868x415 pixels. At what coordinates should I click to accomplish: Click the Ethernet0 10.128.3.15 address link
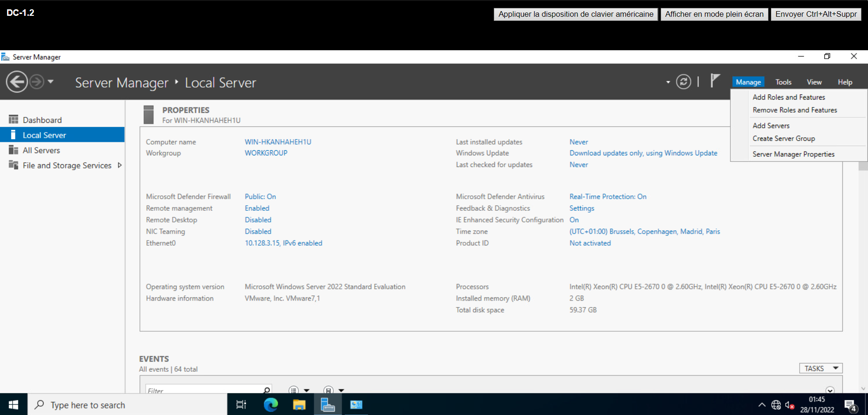tap(284, 243)
